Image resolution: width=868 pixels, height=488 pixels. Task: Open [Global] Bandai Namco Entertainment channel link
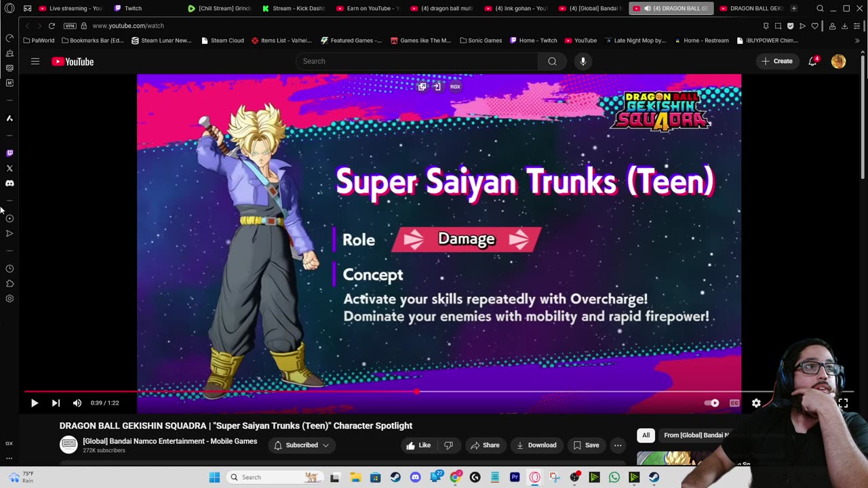click(170, 441)
